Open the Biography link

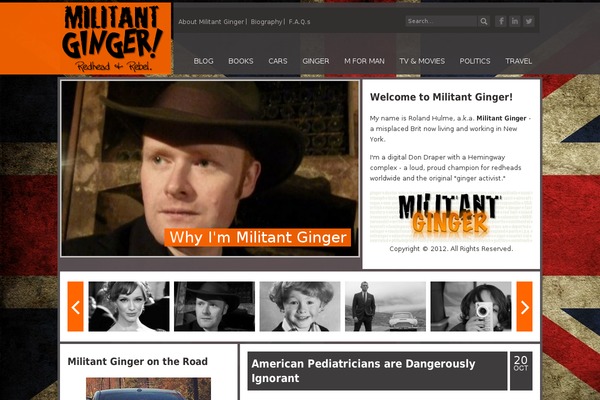tap(266, 22)
